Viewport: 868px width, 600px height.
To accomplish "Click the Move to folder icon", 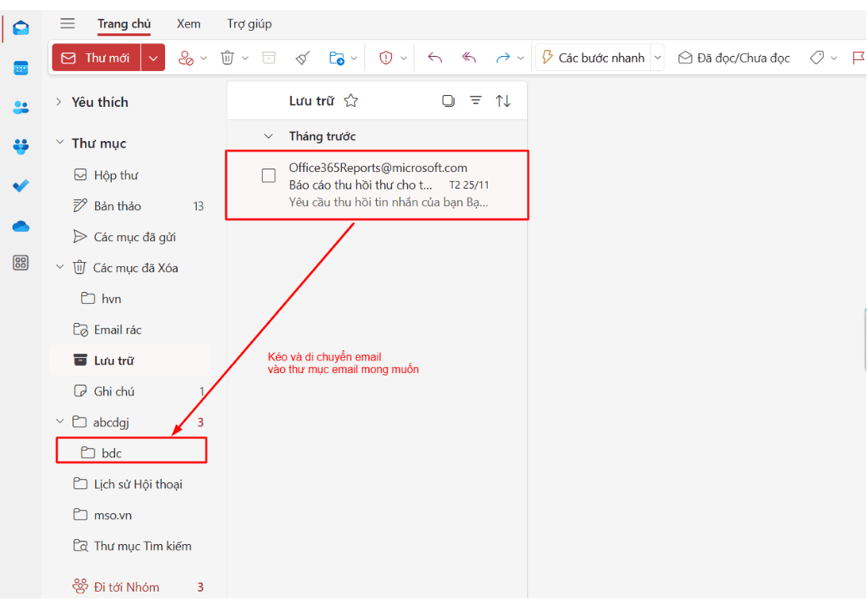I will [x=337, y=58].
